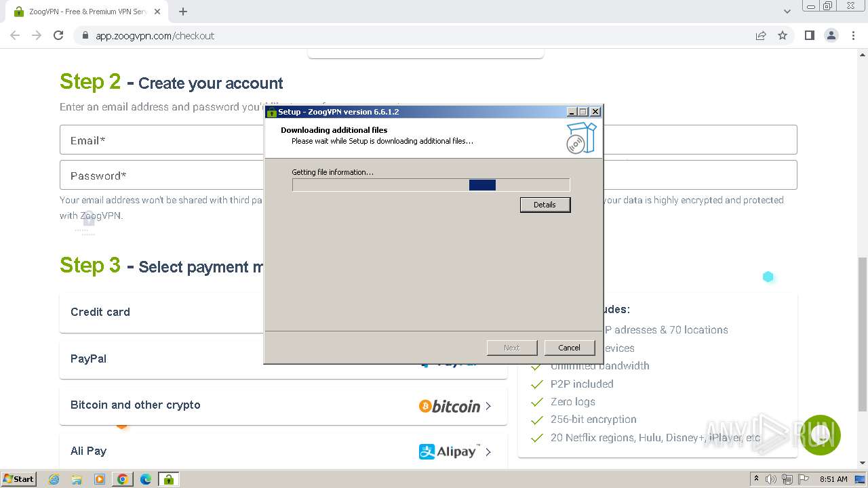Screen dimensions: 868x488
Task: Click the Email input field
Action: [x=163, y=140]
